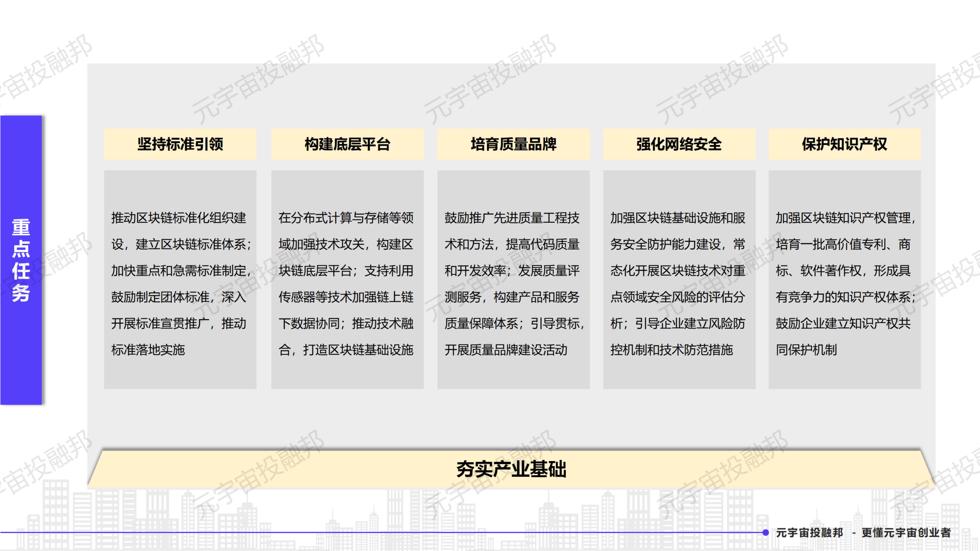Screen dimensions: 980x551
Task: Click the paragraph starting 推动区块链标准化组织建
Action: [181, 284]
